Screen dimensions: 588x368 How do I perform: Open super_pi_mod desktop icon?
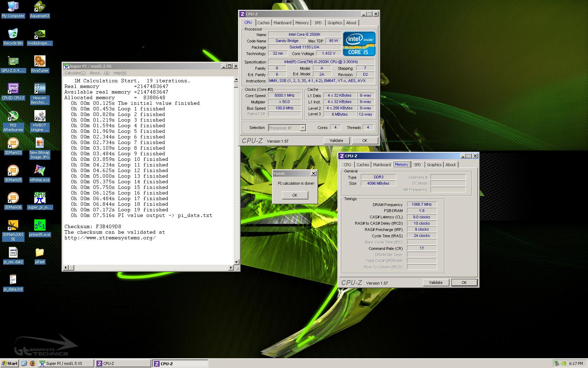(x=40, y=201)
